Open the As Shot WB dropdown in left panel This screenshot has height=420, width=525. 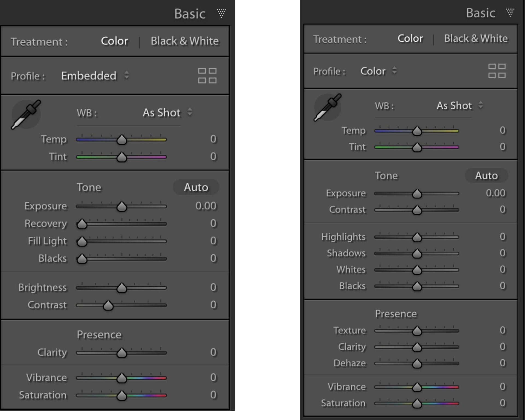point(167,113)
